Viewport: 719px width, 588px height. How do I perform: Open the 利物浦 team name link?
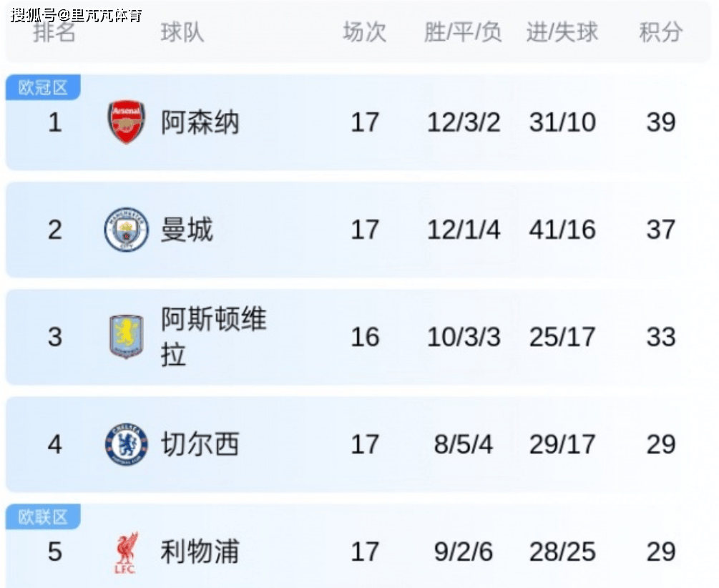click(x=200, y=552)
